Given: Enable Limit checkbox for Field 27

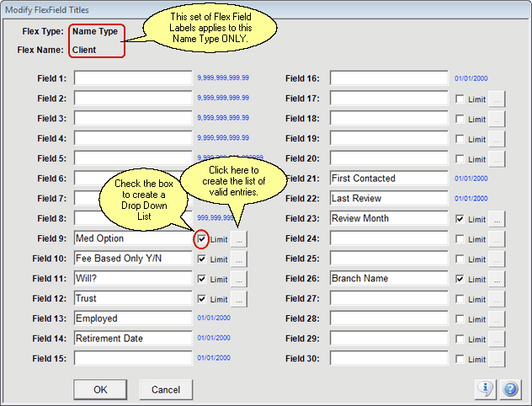Looking at the screenshot, I should click(460, 299).
